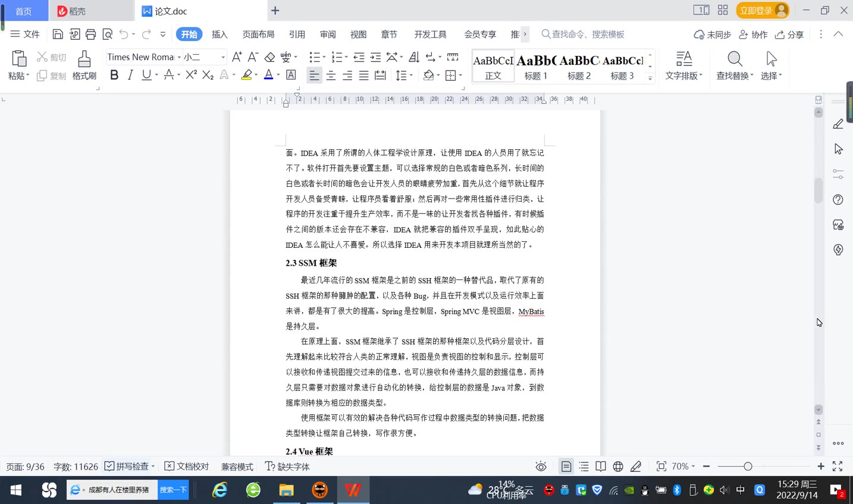Switch to the 插入 ribbon tab
Image resolution: width=853 pixels, height=504 pixels.
(x=219, y=34)
